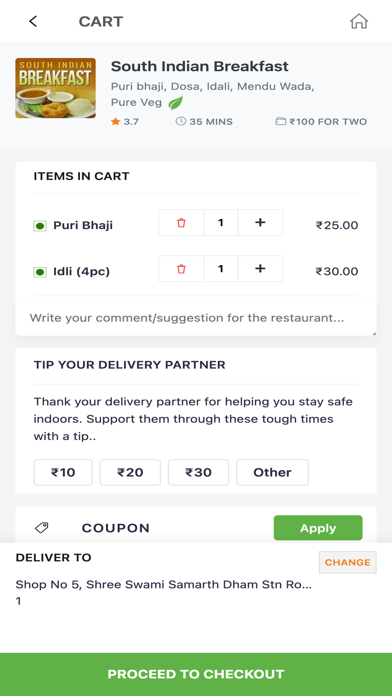Delete Puri Bhaji using trash icon
Image resolution: width=392 pixels, height=696 pixels.
181,223
